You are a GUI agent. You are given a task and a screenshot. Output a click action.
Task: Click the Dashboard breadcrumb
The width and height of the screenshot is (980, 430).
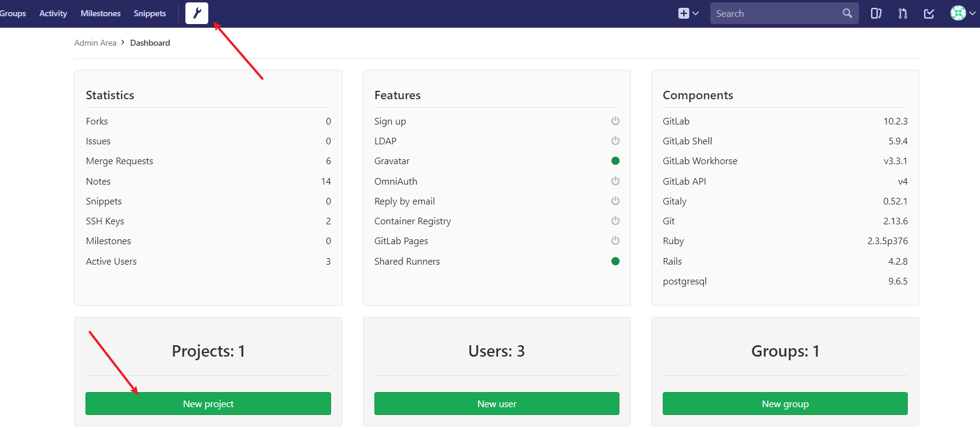tap(150, 43)
